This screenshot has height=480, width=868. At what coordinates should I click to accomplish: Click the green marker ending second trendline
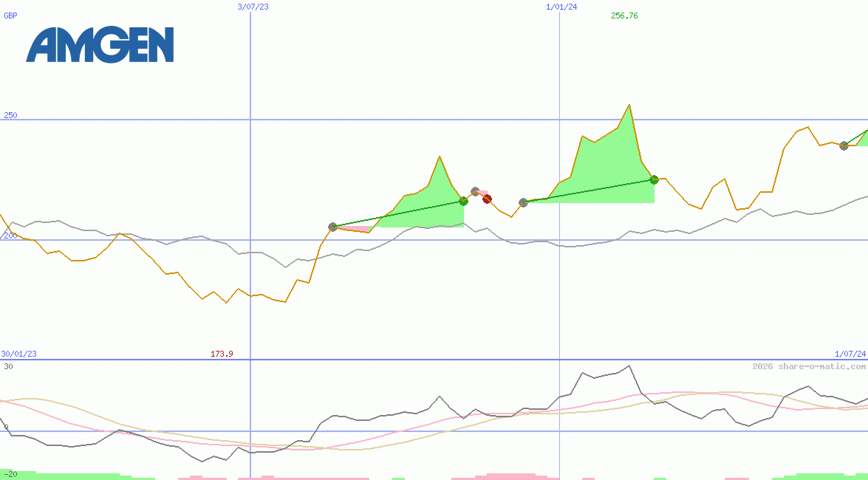653,179
